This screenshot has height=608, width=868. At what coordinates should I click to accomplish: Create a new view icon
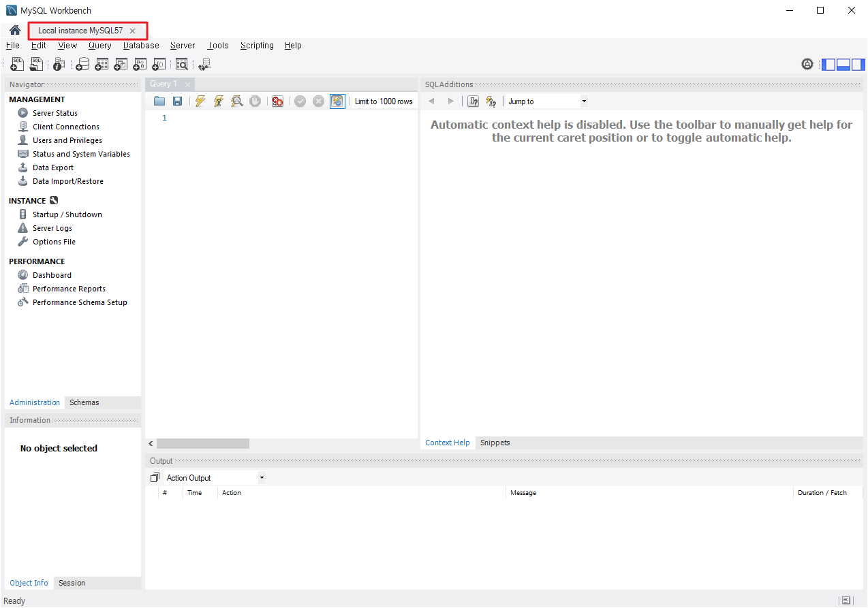121,64
